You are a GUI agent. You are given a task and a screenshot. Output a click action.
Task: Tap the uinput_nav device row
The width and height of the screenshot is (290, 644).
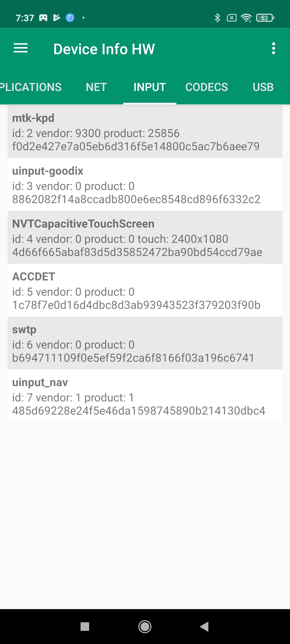145,396
